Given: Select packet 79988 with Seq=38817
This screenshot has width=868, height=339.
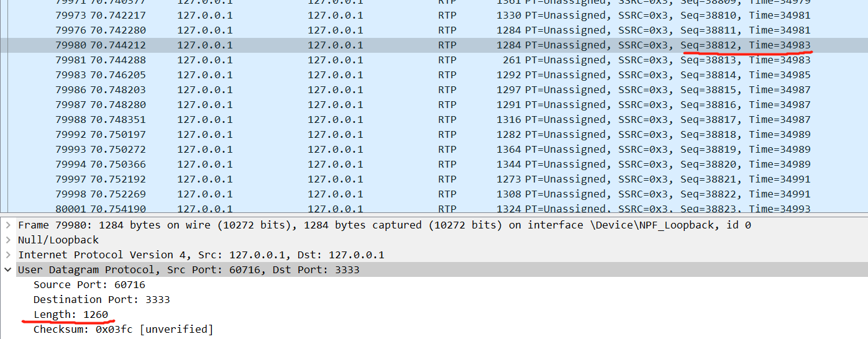Looking at the screenshot, I should coord(434,119).
